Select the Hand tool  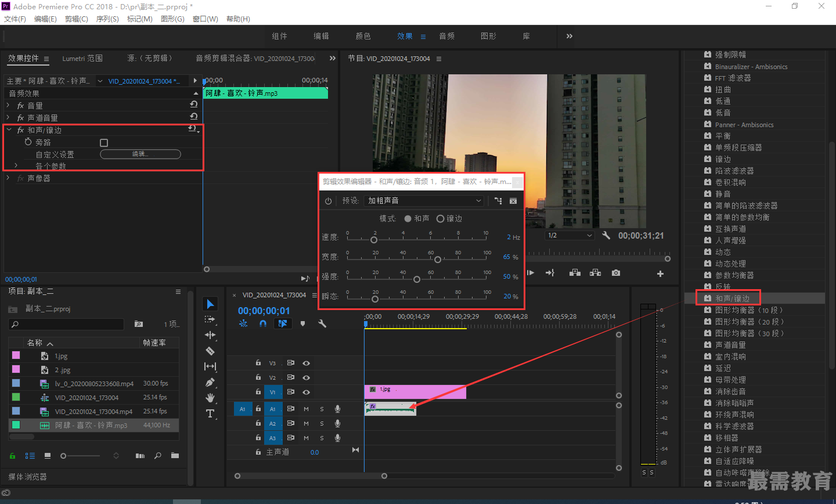tap(210, 398)
